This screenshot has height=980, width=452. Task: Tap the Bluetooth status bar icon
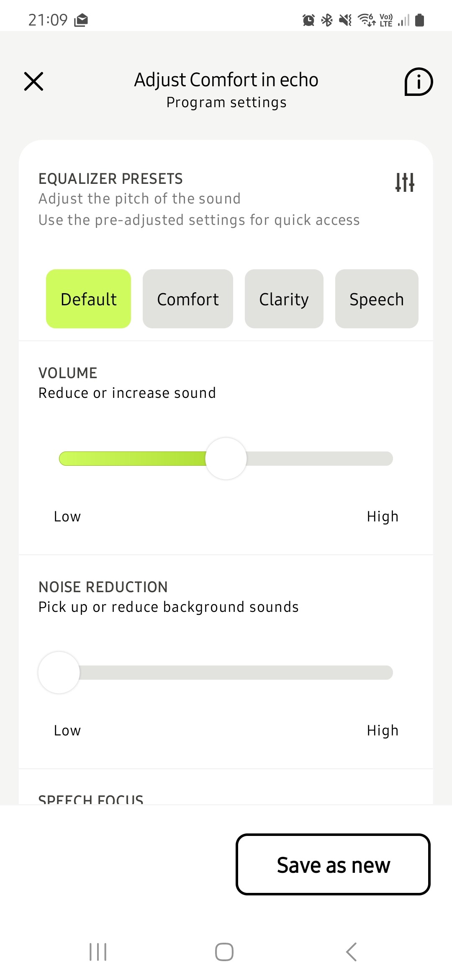click(x=327, y=20)
